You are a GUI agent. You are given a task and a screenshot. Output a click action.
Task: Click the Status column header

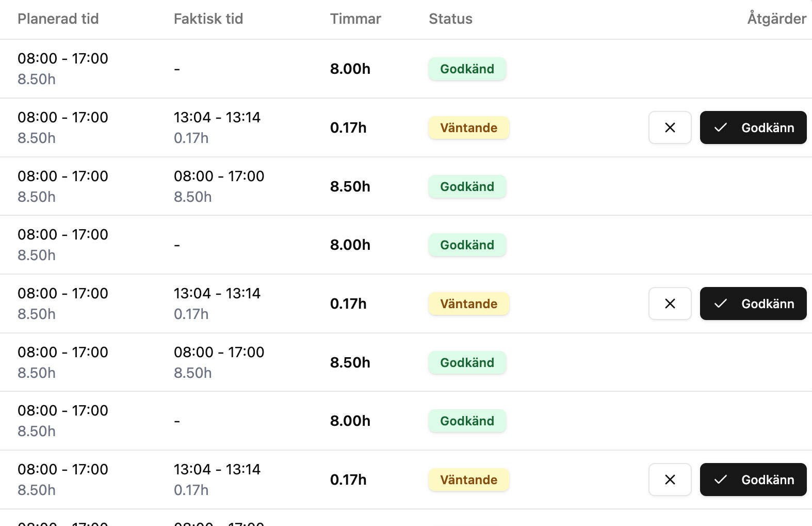click(450, 19)
